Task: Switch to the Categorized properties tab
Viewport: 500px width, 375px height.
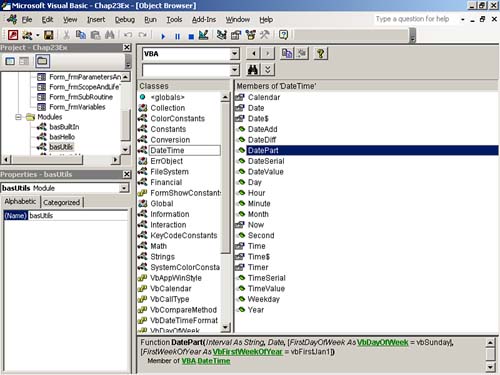Action: click(x=62, y=202)
